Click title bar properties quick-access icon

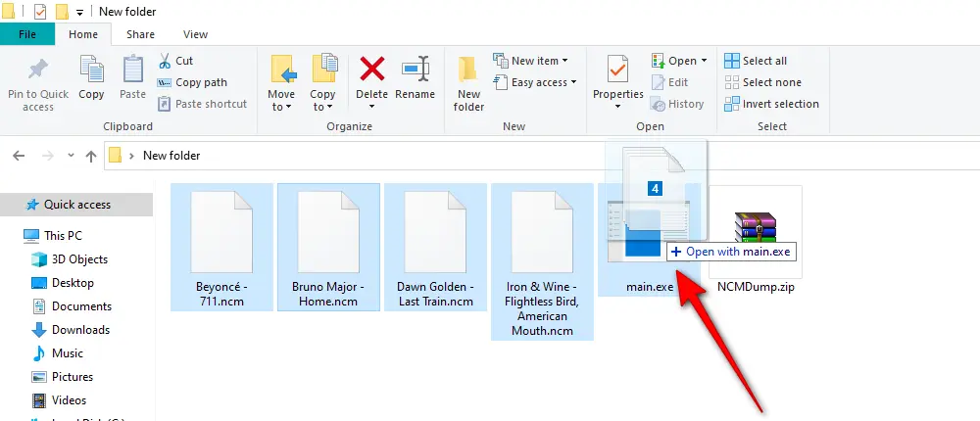[40, 11]
